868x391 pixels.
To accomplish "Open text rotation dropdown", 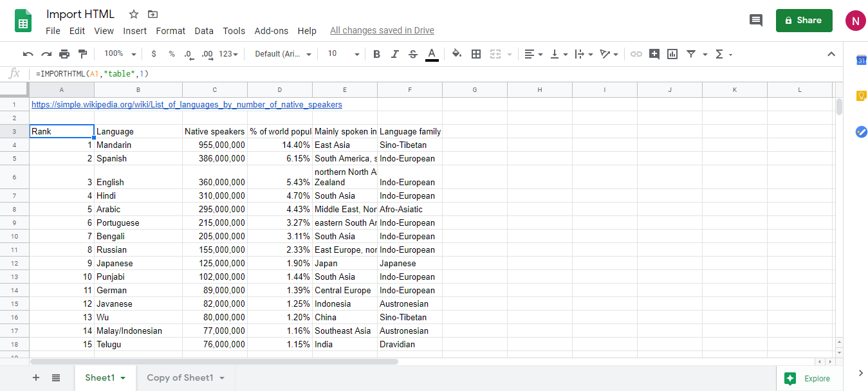I will (x=609, y=54).
